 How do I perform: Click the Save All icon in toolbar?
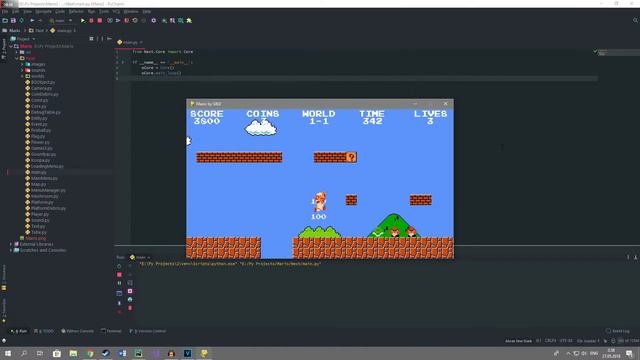point(13,20)
